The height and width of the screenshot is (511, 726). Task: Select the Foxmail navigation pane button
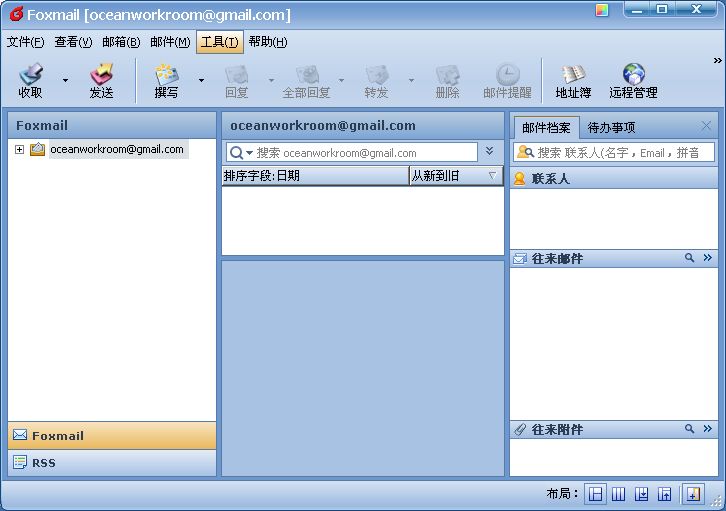112,436
